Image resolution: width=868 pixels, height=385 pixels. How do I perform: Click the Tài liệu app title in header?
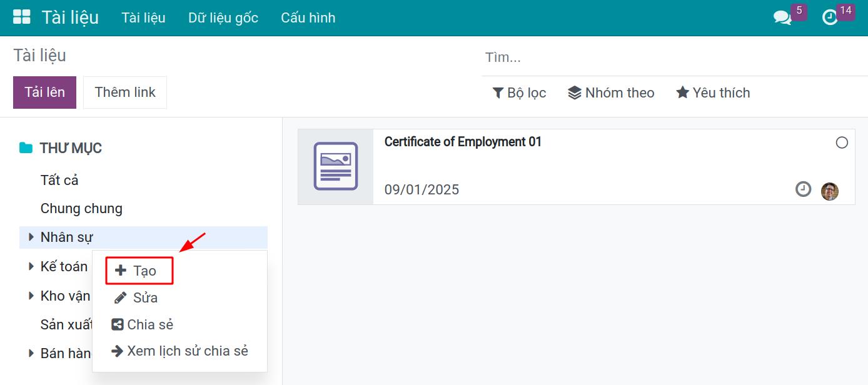pos(70,17)
